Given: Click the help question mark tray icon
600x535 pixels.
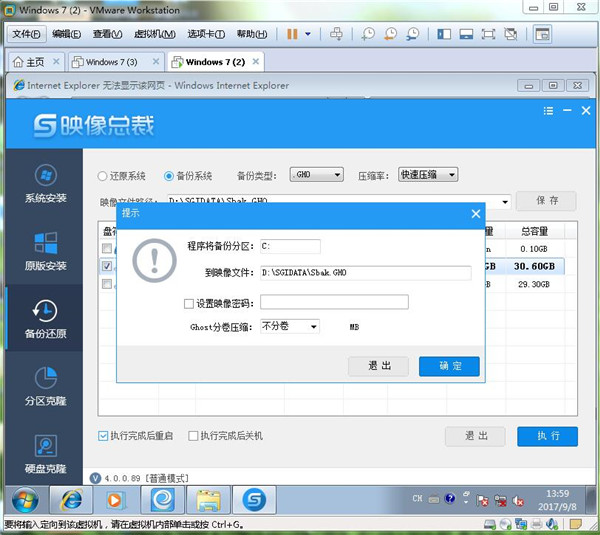Looking at the screenshot, I should tap(450, 498).
